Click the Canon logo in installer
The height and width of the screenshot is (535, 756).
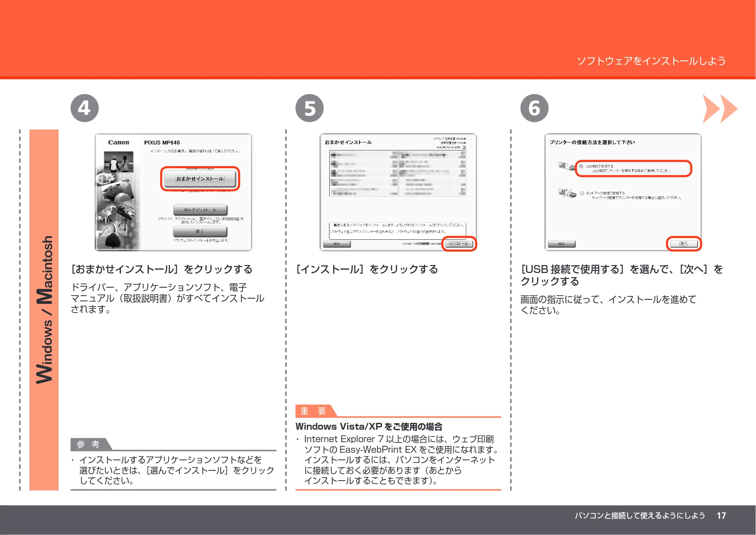(x=119, y=142)
